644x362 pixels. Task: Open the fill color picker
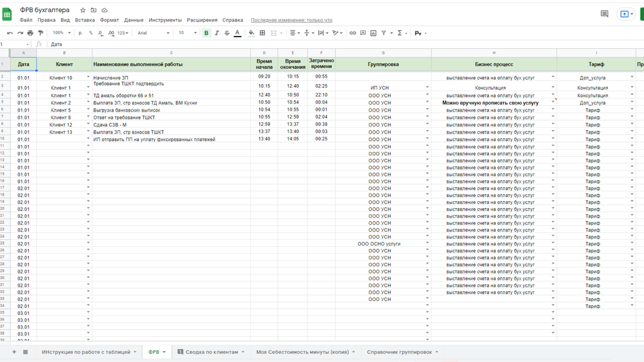point(251,33)
